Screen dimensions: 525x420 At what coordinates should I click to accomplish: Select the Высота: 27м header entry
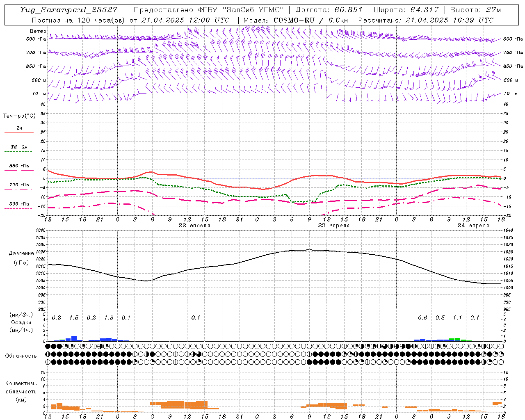[x=475, y=10]
